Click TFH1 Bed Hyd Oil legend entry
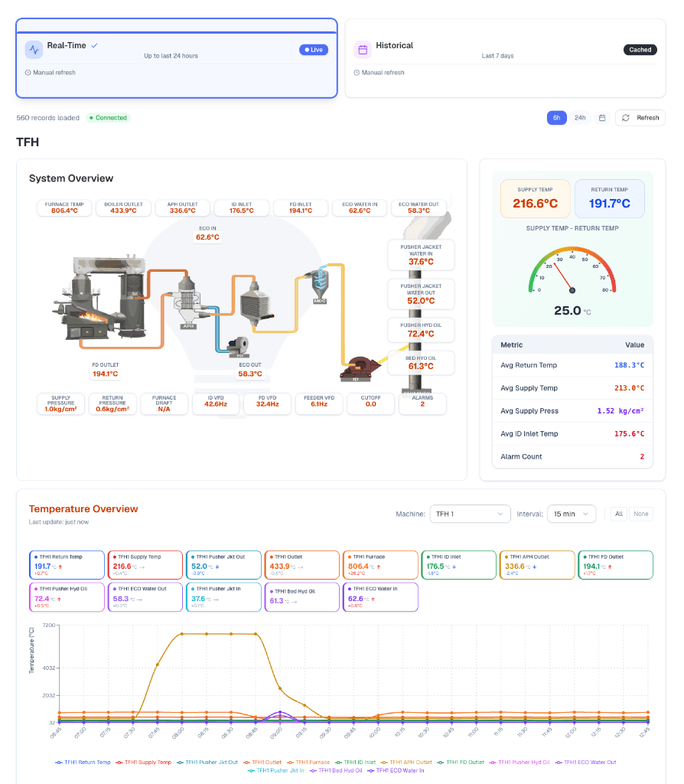684x784 pixels. (x=336, y=770)
